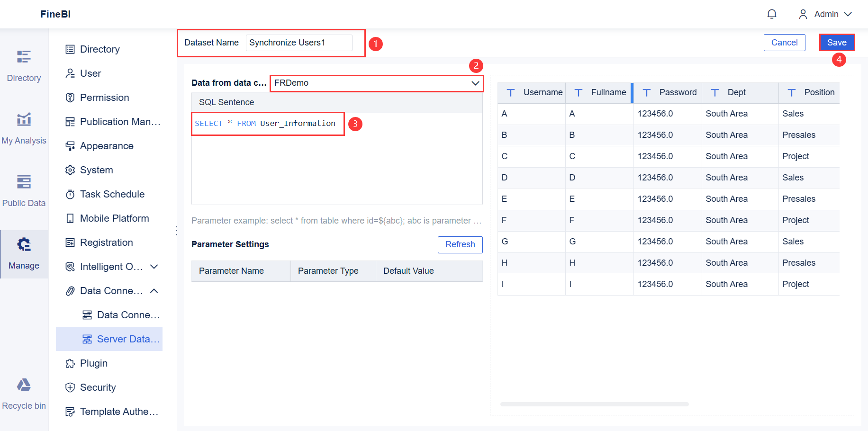The image size is (868, 431).
Task: Click the Username column field type icon
Action: 511,93
